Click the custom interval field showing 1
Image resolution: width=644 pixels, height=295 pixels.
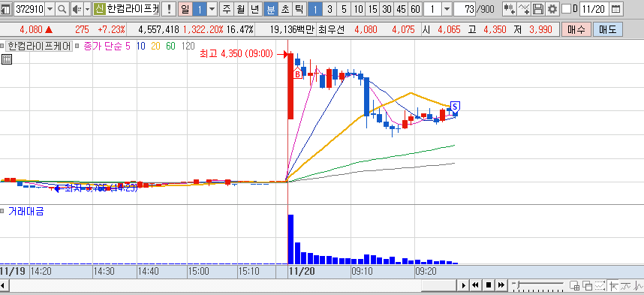[x=433, y=8]
